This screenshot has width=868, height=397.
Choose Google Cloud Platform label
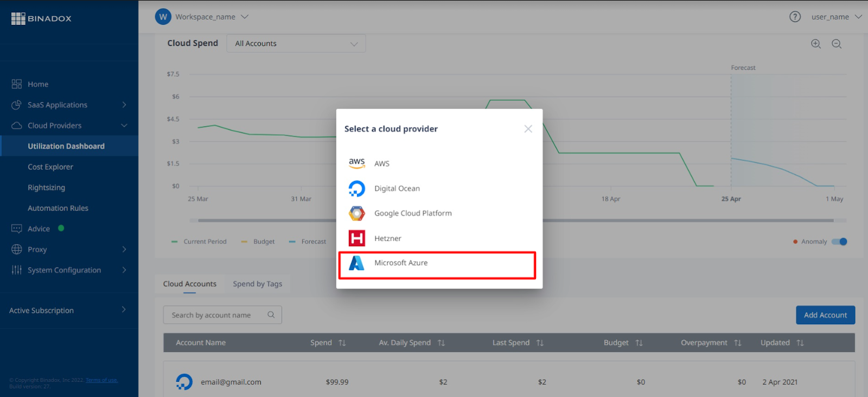pos(413,213)
